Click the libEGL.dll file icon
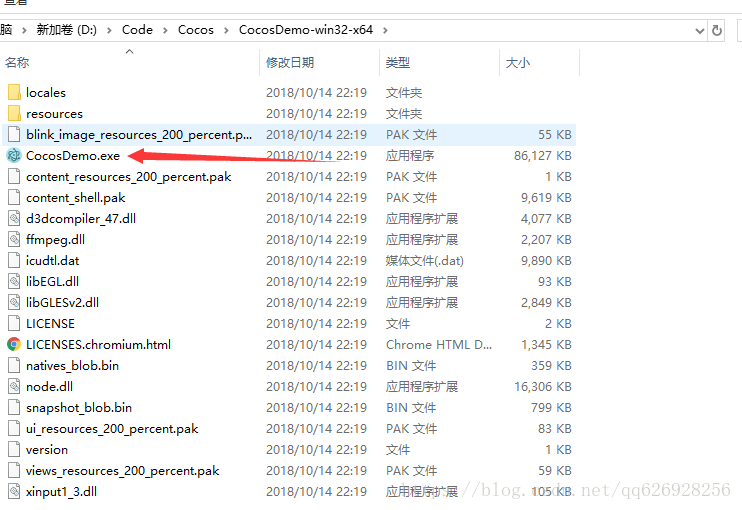Screen dimensions: 742x510 pos(14,281)
